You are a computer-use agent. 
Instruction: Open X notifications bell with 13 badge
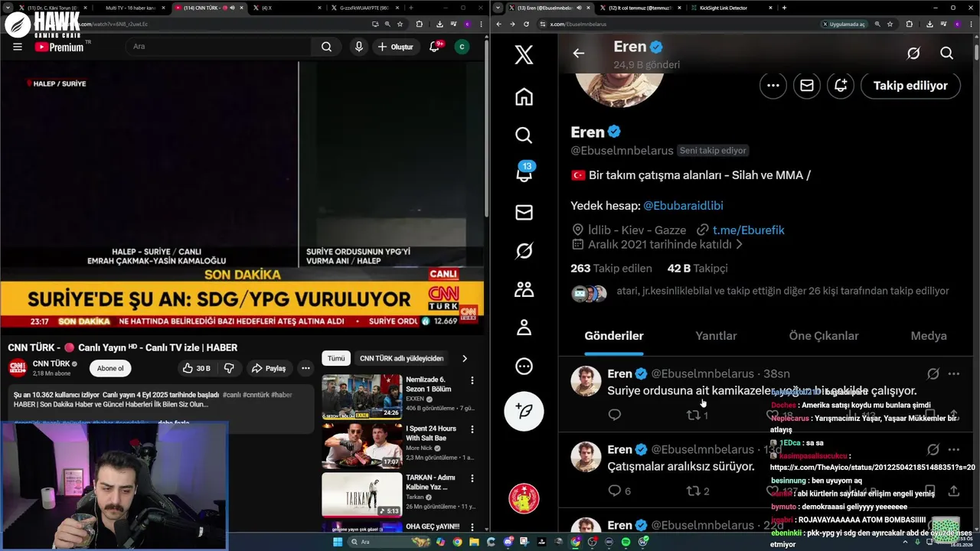pyautogui.click(x=524, y=173)
